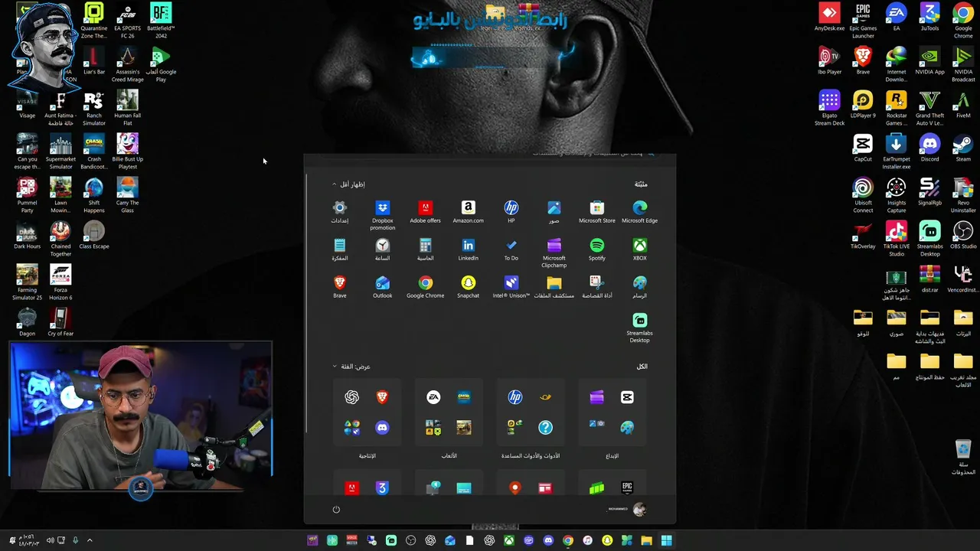Open the Snipping Tool (أداة القصاصة)
Viewport: 980px width, 551px height.
click(596, 287)
